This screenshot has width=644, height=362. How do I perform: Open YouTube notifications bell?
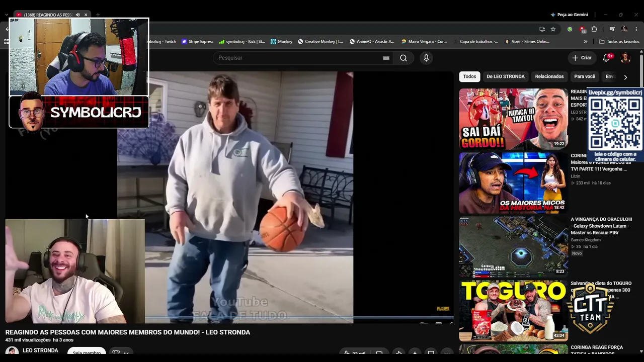coord(606,58)
